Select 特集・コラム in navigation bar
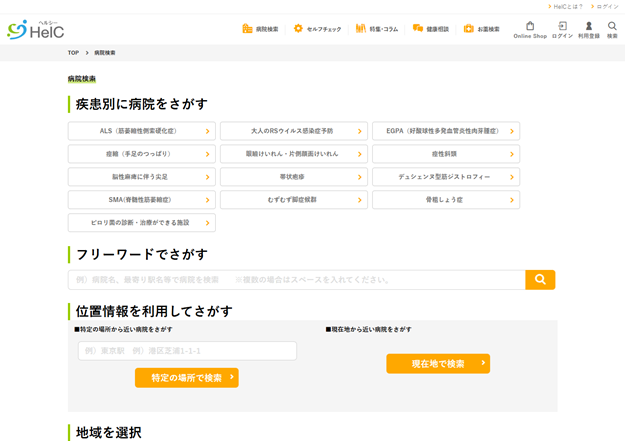Screen dimensions: 625x441 pyautogui.click(x=376, y=29)
